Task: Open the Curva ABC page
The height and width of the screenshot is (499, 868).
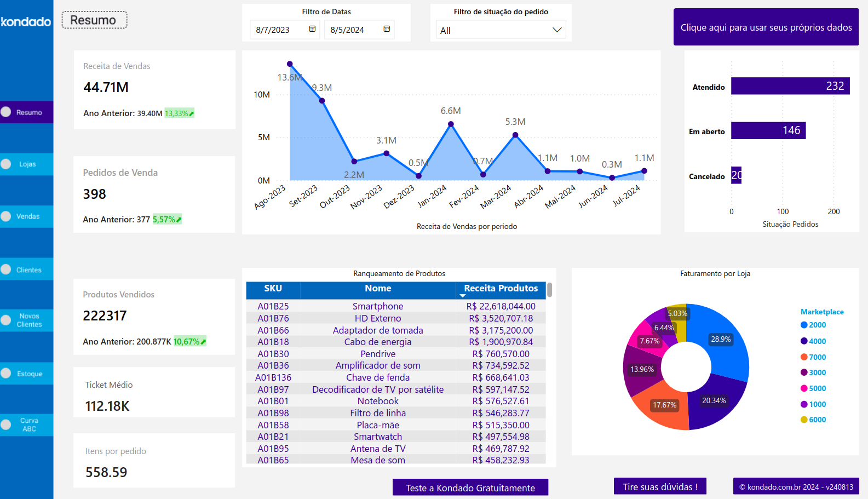Action: pyautogui.click(x=27, y=425)
